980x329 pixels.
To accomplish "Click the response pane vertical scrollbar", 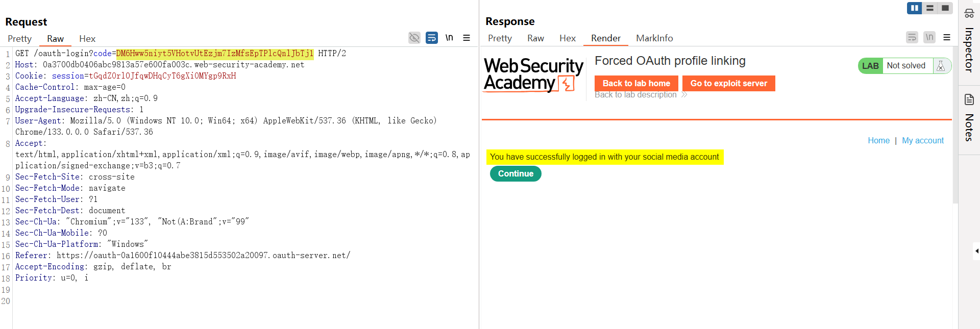I will [x=955, y=128].
